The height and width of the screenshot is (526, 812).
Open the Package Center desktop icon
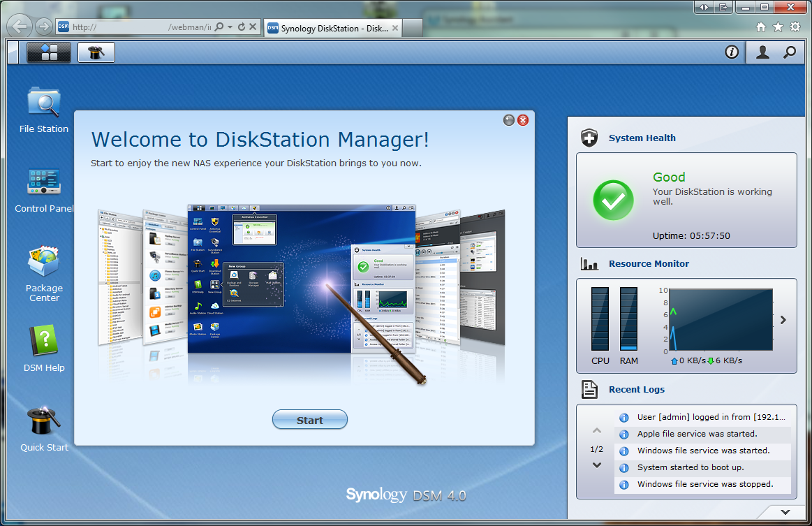(x=44, y=274)
